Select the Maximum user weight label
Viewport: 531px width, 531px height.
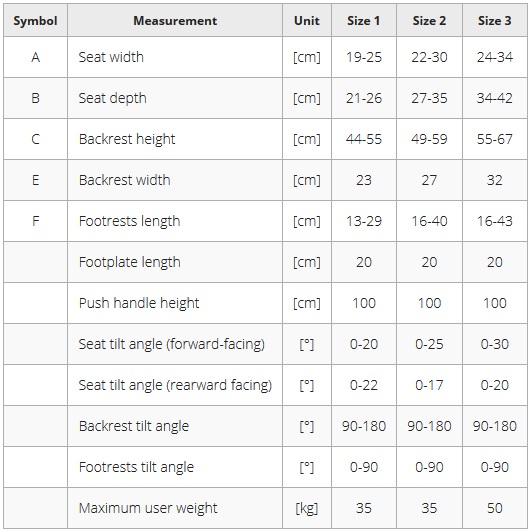(148, 508)
